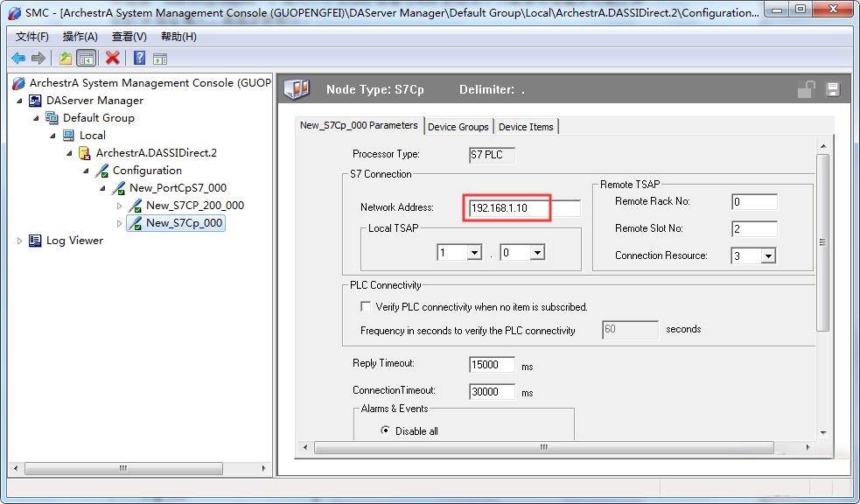The width and height of the screenshot is (860, 504).
Task: Click the Save disk icon in header
Action: coord(832,89)
